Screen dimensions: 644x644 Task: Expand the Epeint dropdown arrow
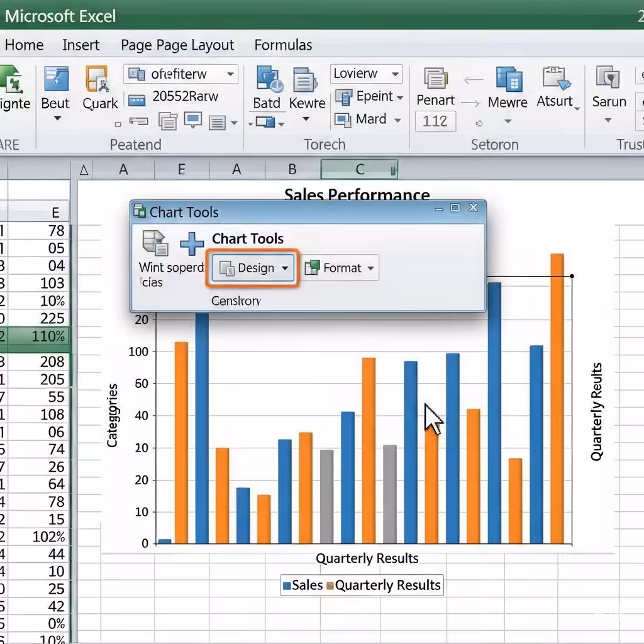[400, 97]
